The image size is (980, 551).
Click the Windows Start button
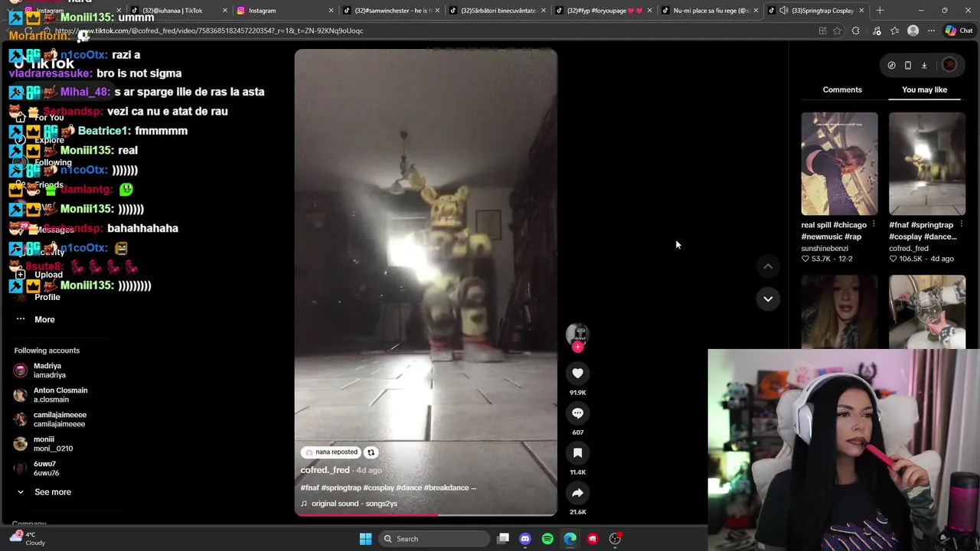(x=365, y=539)
